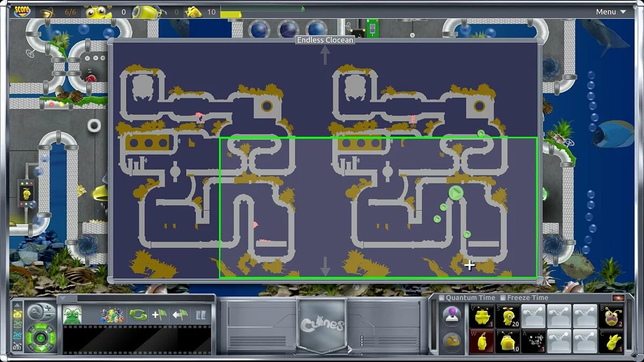Click the Endless Clocean title label

tap(324, 40)
